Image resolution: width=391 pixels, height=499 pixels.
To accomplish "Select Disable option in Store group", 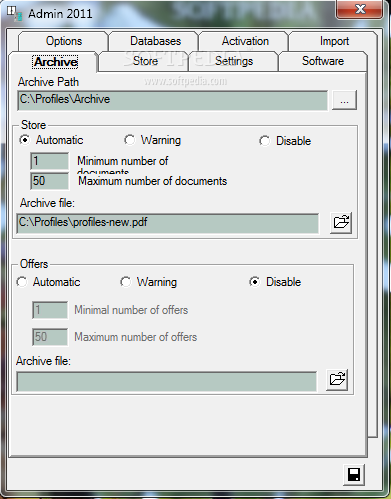I will click(x=285, y=141).
